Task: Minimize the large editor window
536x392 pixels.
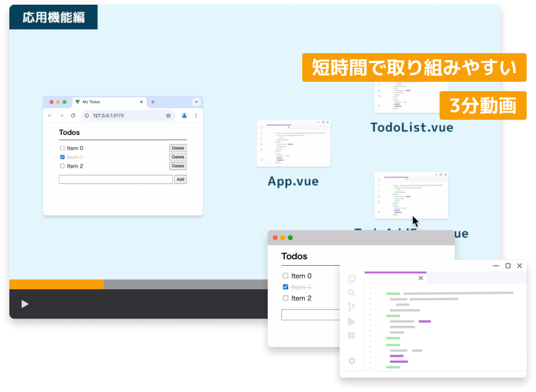Action: point(496,266)
